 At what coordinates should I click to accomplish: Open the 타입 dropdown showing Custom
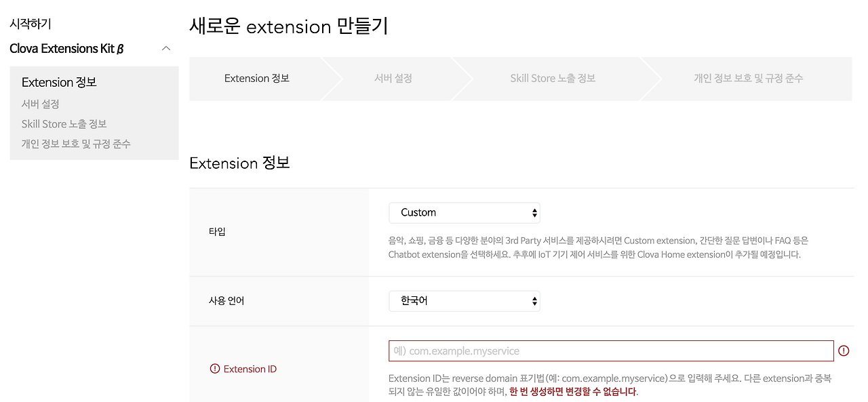(465, 213)
